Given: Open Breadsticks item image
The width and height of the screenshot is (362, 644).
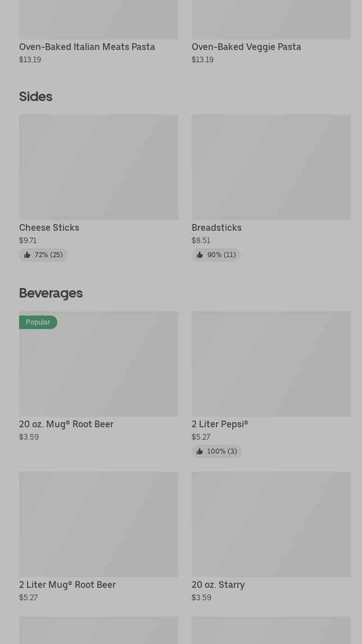Looking at the screenshot, I should click(271, 167).
